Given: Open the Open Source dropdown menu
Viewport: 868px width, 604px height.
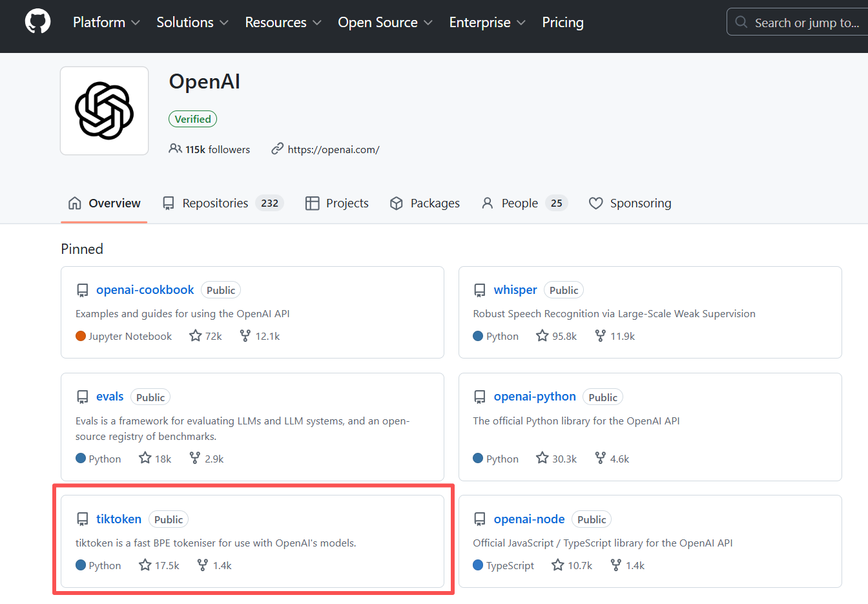Looking at the screenshot, I should 386,22.
